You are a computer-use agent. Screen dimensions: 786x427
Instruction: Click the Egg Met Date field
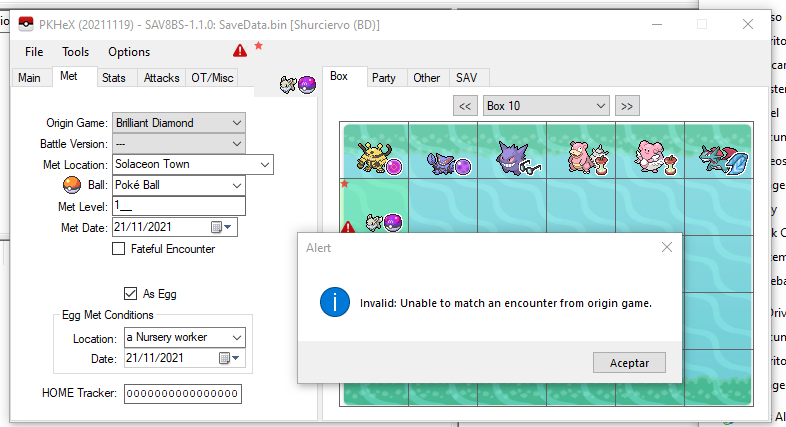point(184,358)
